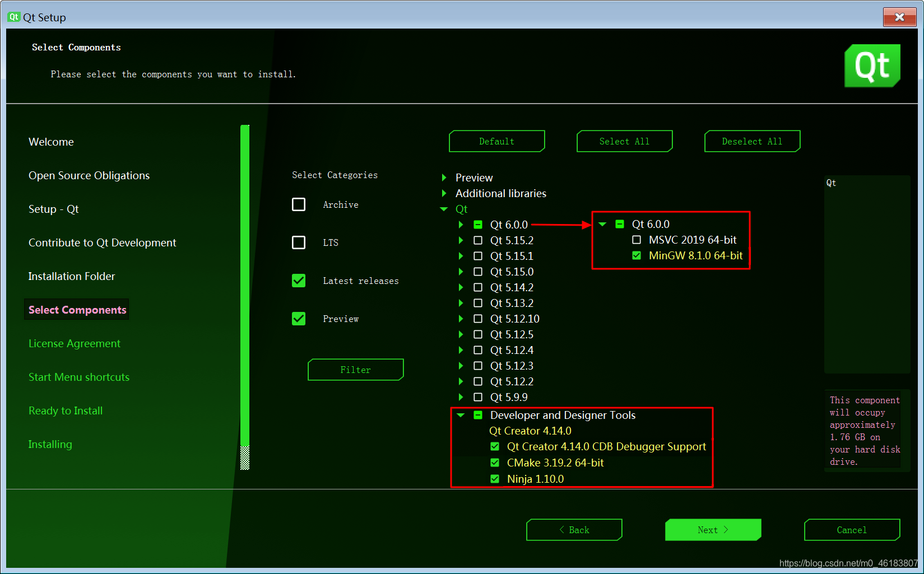Collapse Developer and Designer Tools node
Screen dimensions: 924x574
pos(461,415)
